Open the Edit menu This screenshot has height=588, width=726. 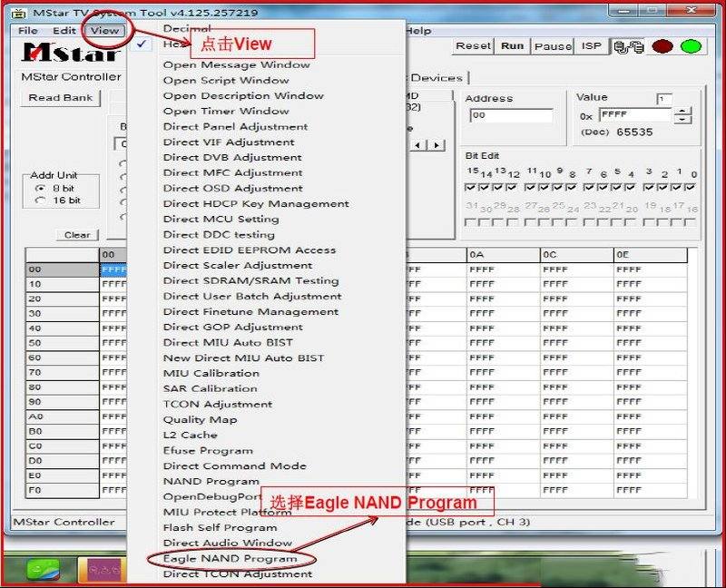64,31
